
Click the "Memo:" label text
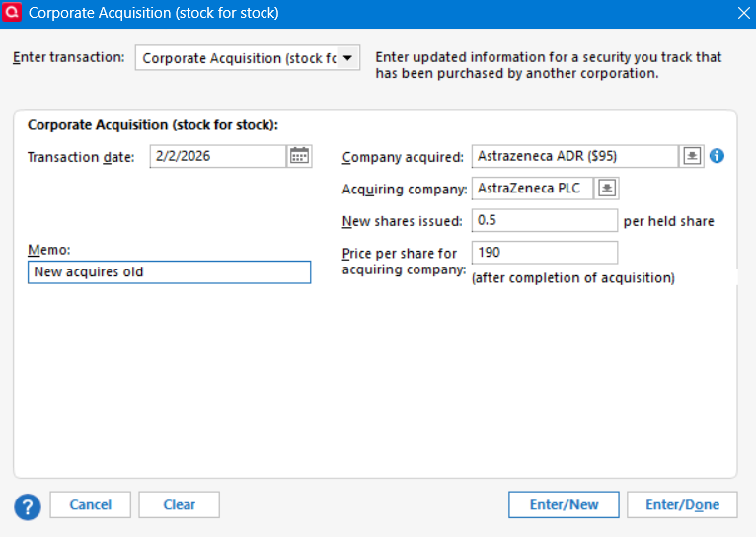(x=49, y=250)
